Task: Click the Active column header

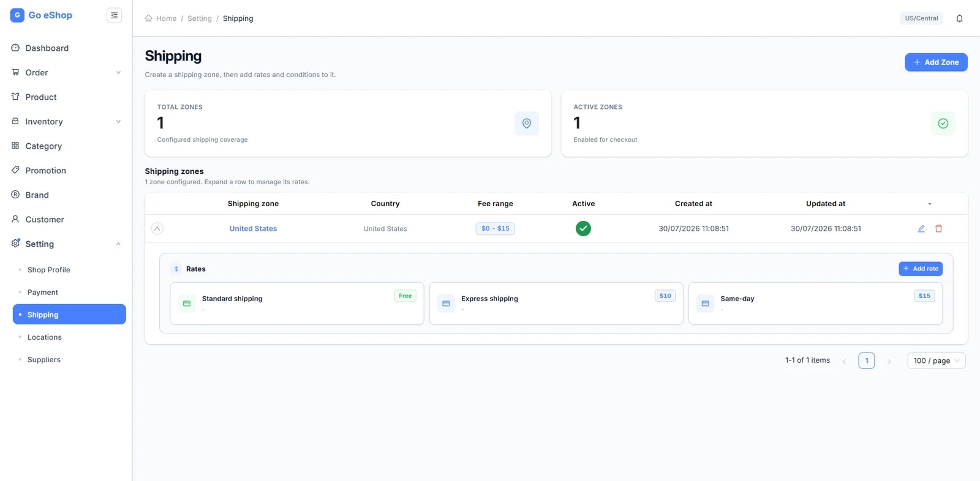Action: [x=584, y=204]
